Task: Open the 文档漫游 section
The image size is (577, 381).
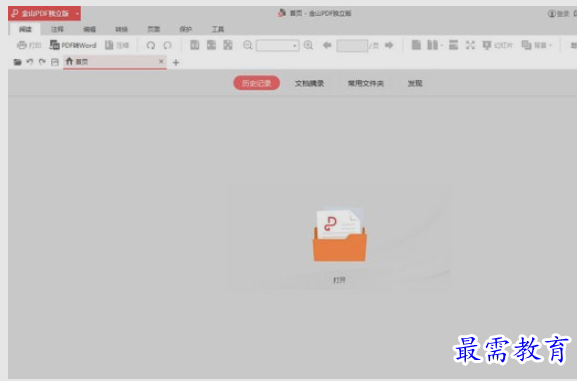Action: pos(309,84)
